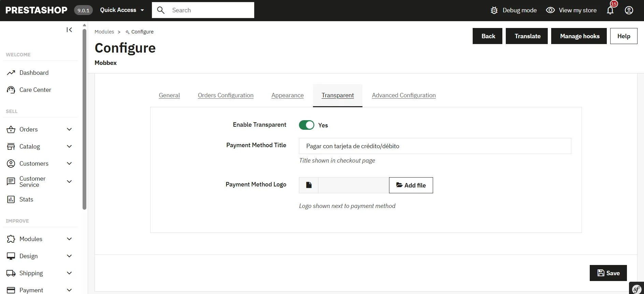Select the Transparent tab
The image size is (644, 294).
coord(338,95)
